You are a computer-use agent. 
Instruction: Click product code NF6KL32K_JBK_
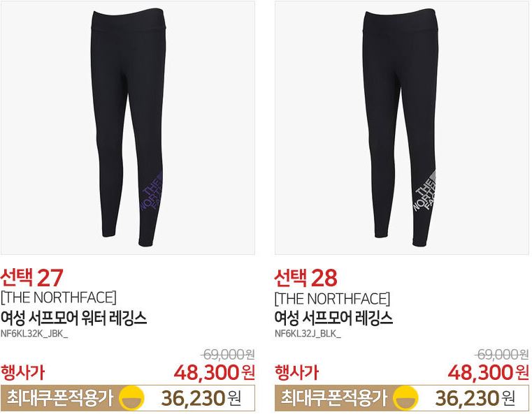(34, 334)
